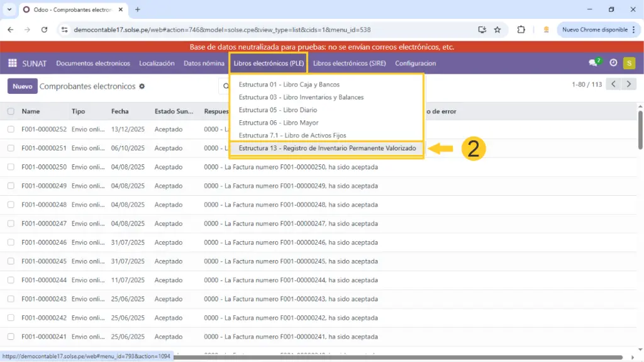Choose Estructura 05 - Libro Diario
This screenshot has height=362, width=644.
tap(278, 110)
